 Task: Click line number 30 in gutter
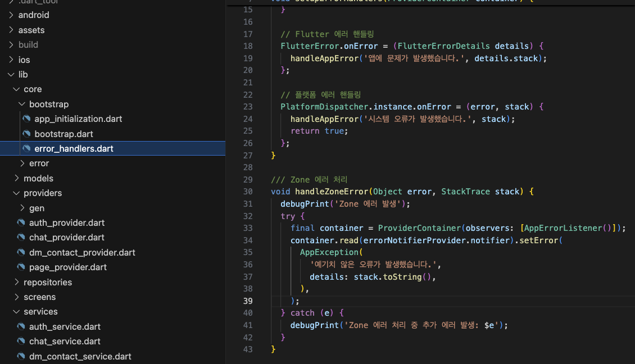click(x=248, y=192)
